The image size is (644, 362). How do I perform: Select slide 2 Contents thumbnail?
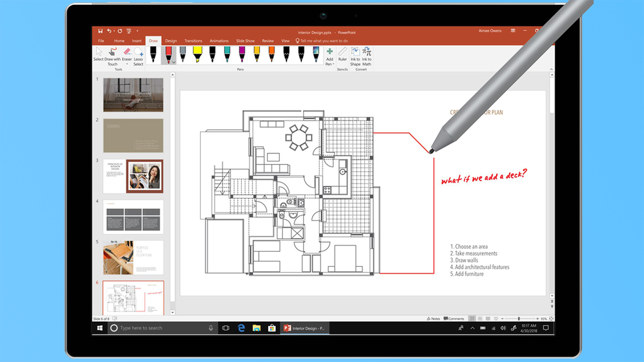point(133,135)
